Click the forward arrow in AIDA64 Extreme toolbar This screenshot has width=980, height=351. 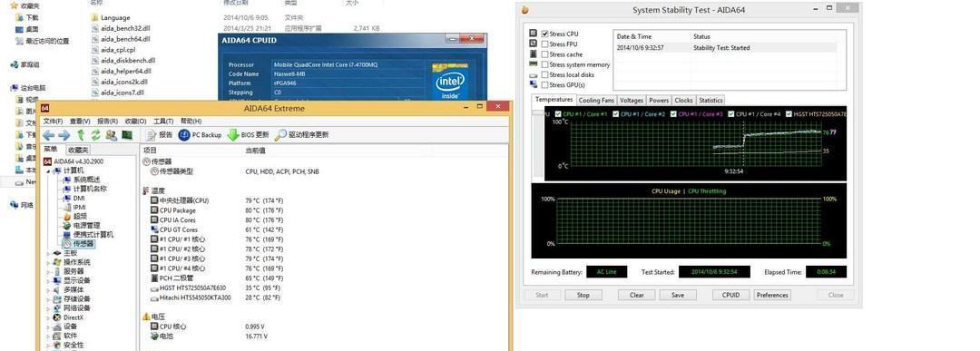coord(64,135)
